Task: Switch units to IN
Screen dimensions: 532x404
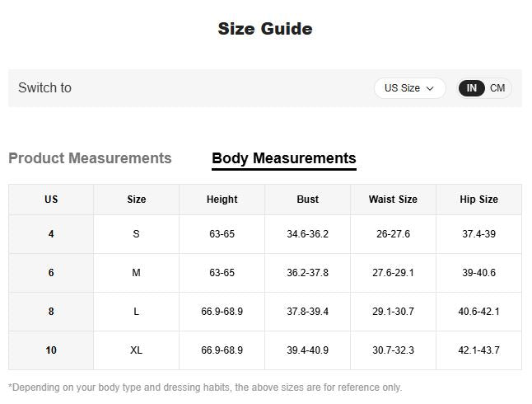Action: click(472, 88)
